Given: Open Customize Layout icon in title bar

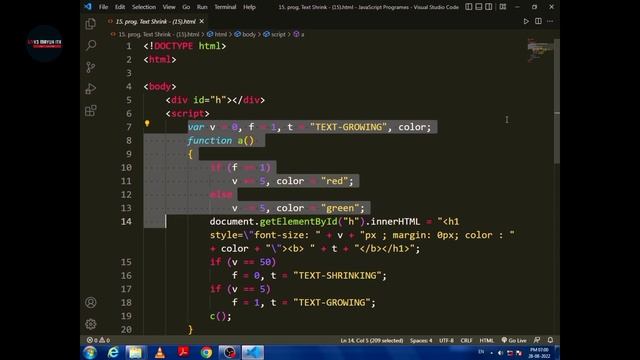Looking at the screenshot, I should 503,7.
